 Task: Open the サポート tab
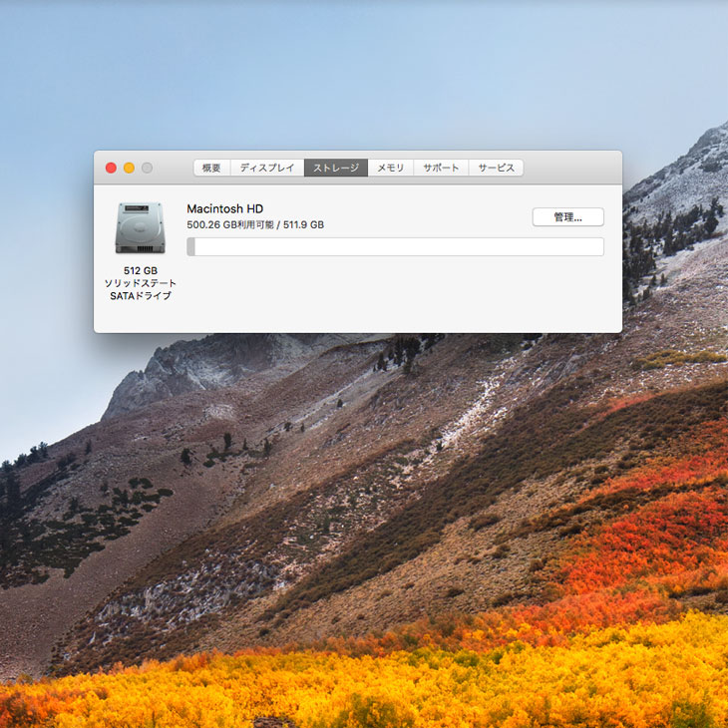pos(441,168)
